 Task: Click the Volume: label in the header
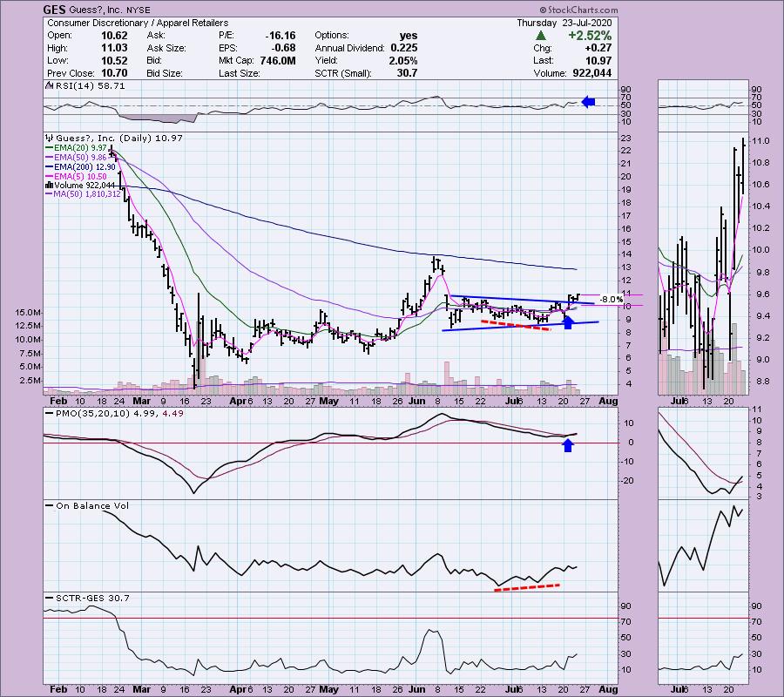[x=548, y=73]
